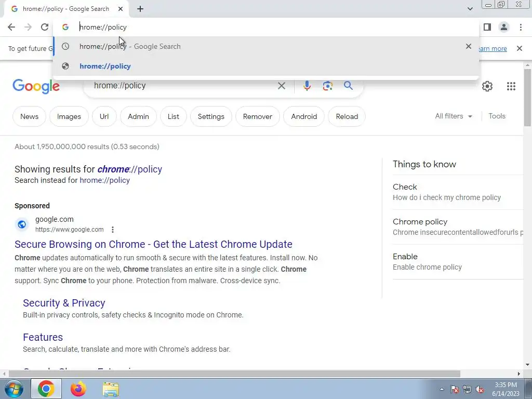Select the List filter chip
This screenshot has width=532, height=399.
pos(173,116)
